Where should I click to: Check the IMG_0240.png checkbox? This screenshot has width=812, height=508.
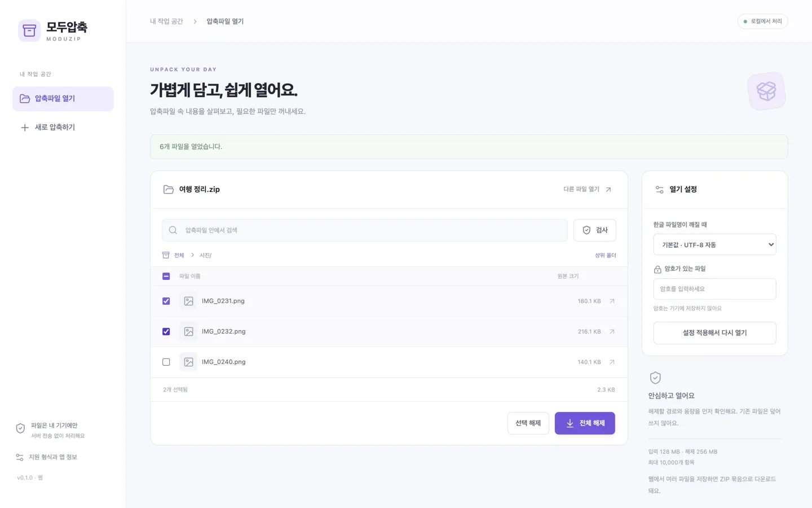point(166,362)
